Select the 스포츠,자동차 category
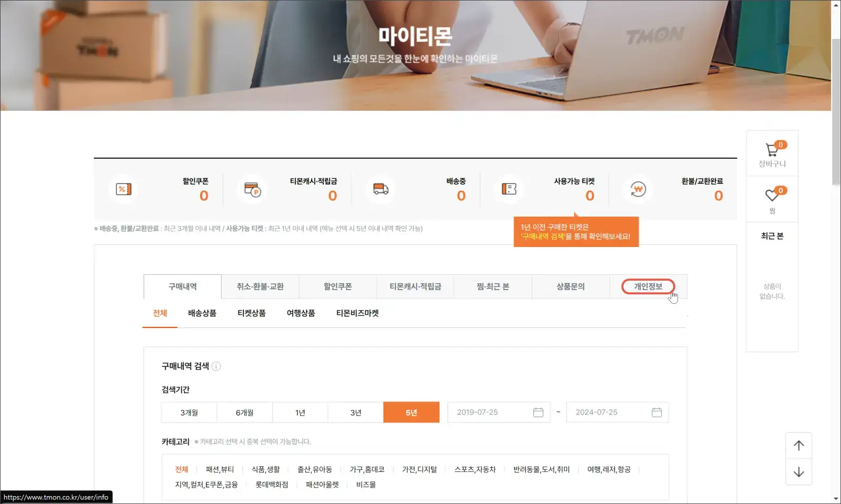 [475, 469]
